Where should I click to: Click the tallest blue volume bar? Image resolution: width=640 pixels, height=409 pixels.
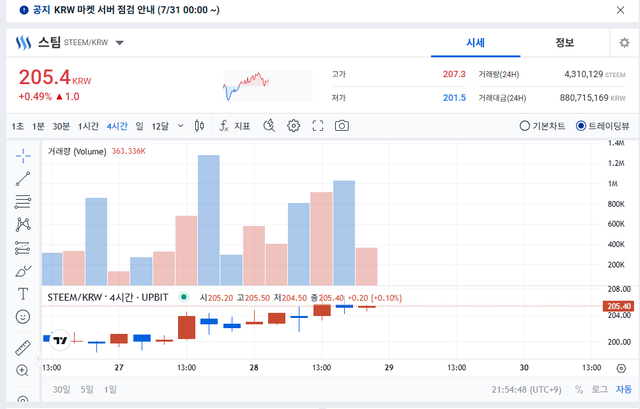pyautogui.click(x=209, y=220)
